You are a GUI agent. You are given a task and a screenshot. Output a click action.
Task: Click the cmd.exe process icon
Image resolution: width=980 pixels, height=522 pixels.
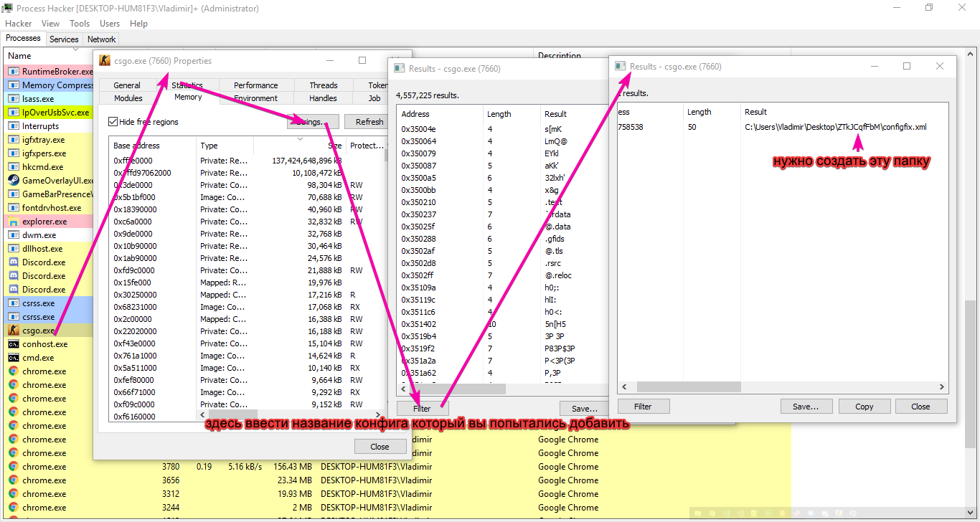click(x=13, y=358)
